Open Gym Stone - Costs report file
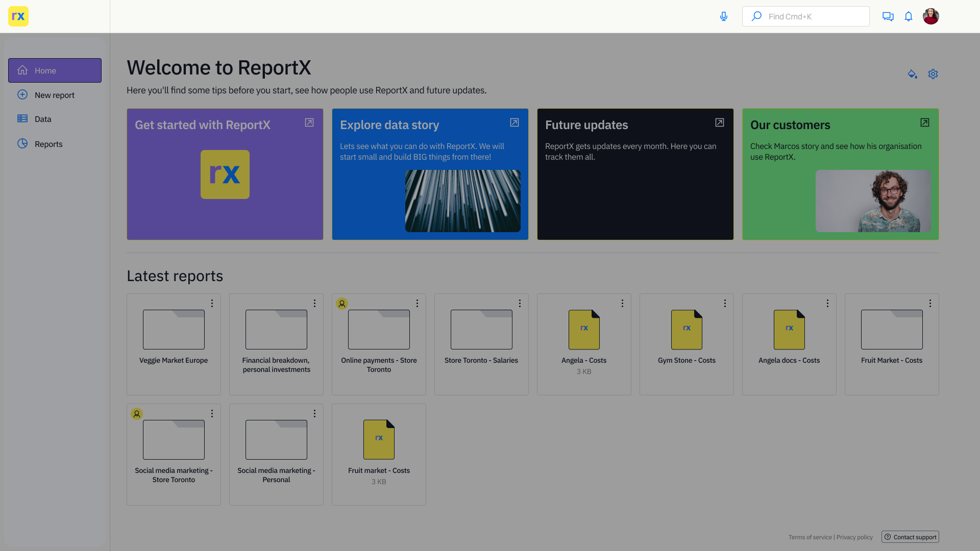Screen dimensions: 980x551 click(687, 330)
